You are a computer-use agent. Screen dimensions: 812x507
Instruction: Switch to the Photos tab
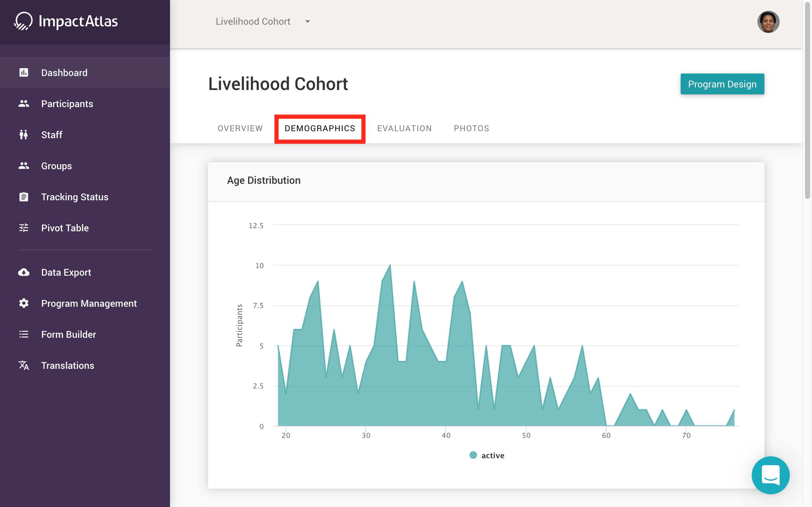[471, 128]
